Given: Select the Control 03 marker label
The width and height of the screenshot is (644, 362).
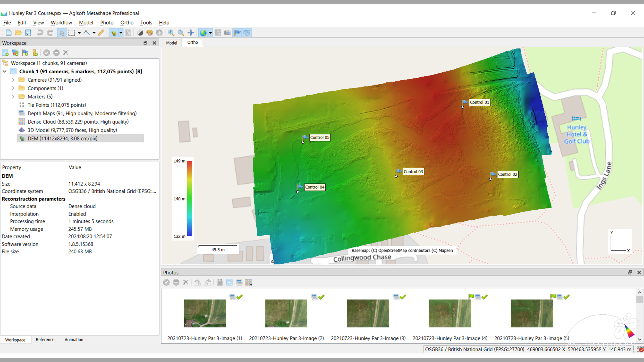Looking at the screenshot, I should [413, 171].
